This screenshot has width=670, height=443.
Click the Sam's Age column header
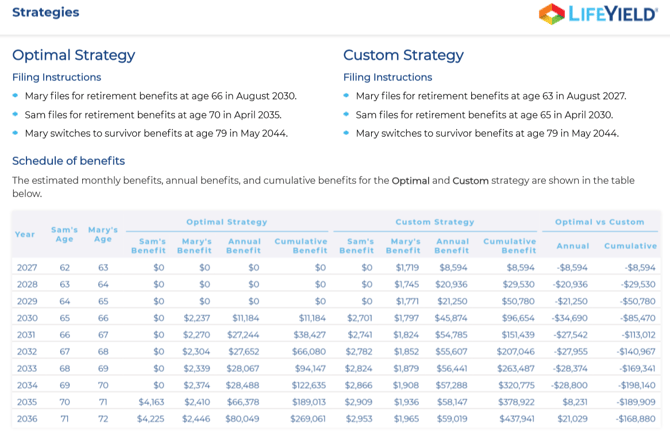pos(65,235)
